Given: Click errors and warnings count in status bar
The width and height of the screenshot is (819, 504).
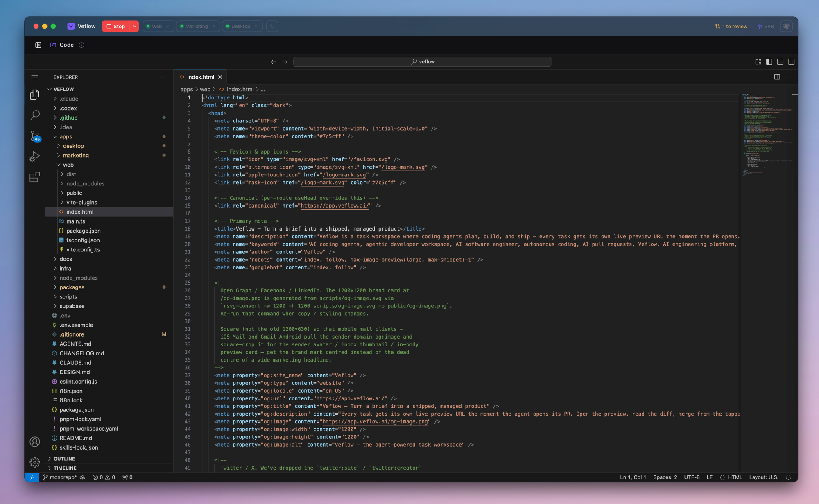Looking at the screenshot, I should [104, 477].
